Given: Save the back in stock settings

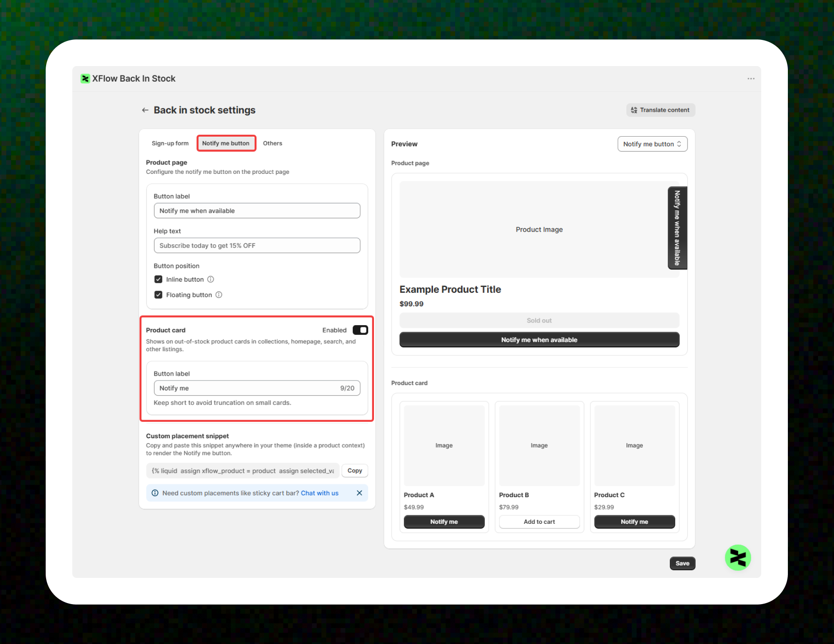Looking at the screenshot, I should click(682, 563).
